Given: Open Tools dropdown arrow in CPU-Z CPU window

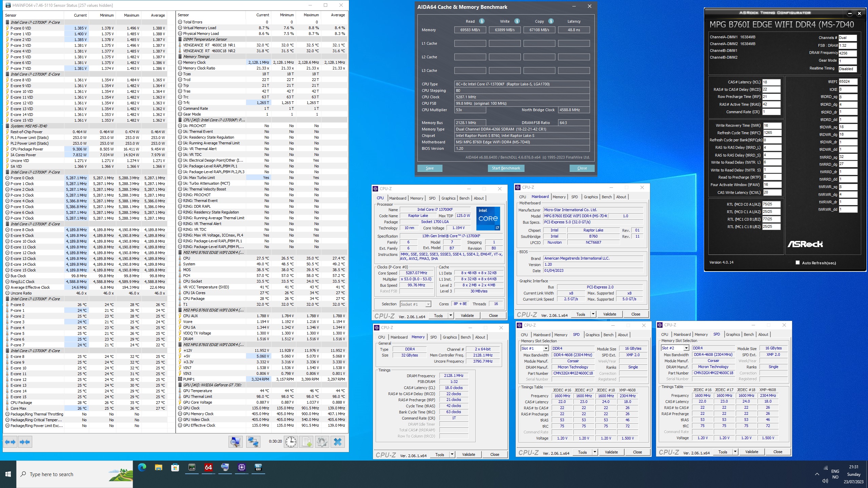Looking at the screenshot, I should 451,316.
